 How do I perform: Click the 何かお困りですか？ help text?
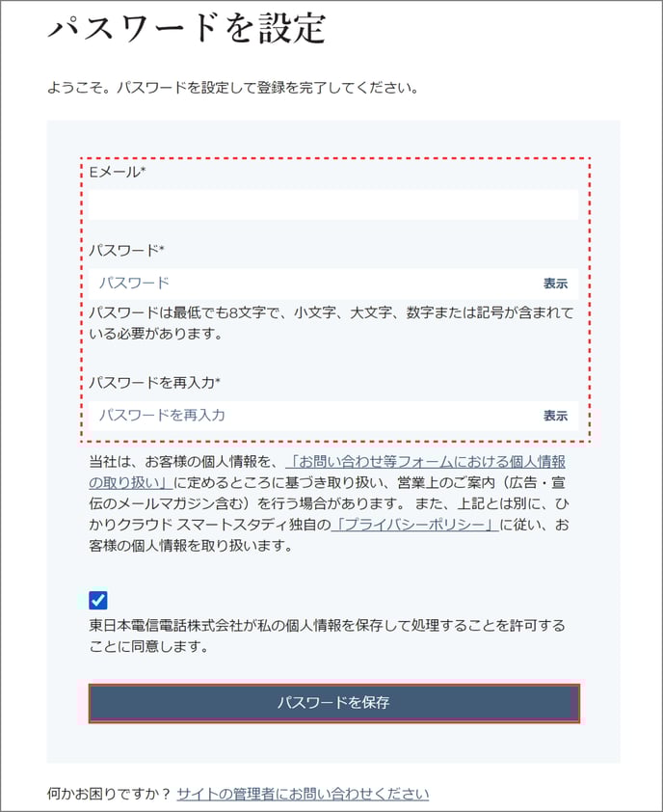[109, 794]
